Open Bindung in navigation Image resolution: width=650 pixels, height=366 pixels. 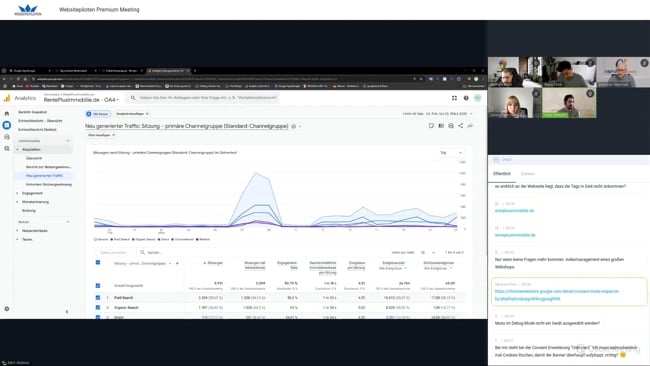[29, 211]
